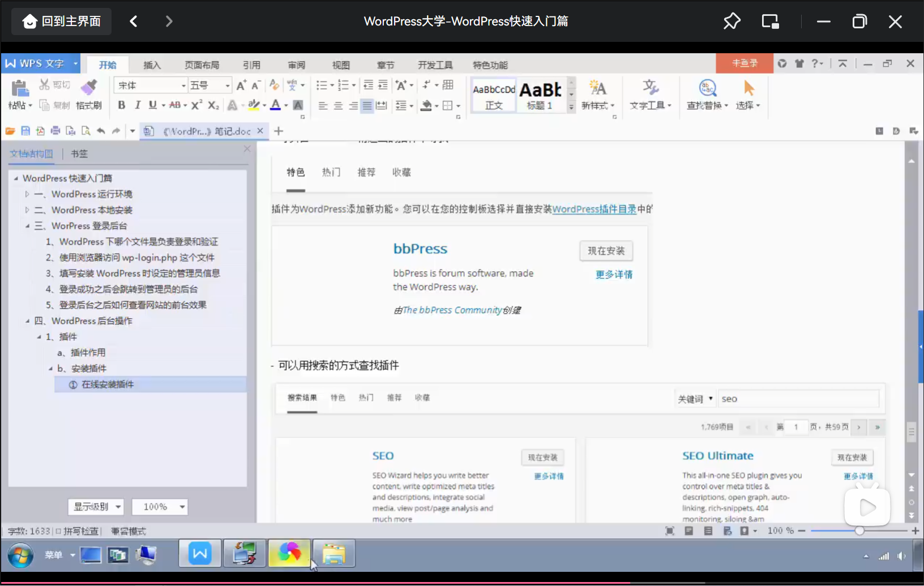Switch to the 页面布局 ribbon tab

[202, 65]
